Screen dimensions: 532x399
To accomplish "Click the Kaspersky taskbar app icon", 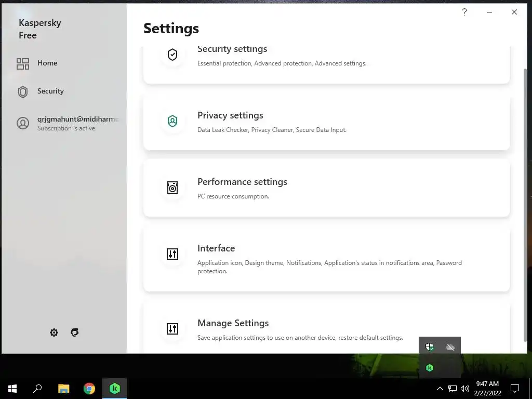I will pyautogui.click(x=115, y=389).
